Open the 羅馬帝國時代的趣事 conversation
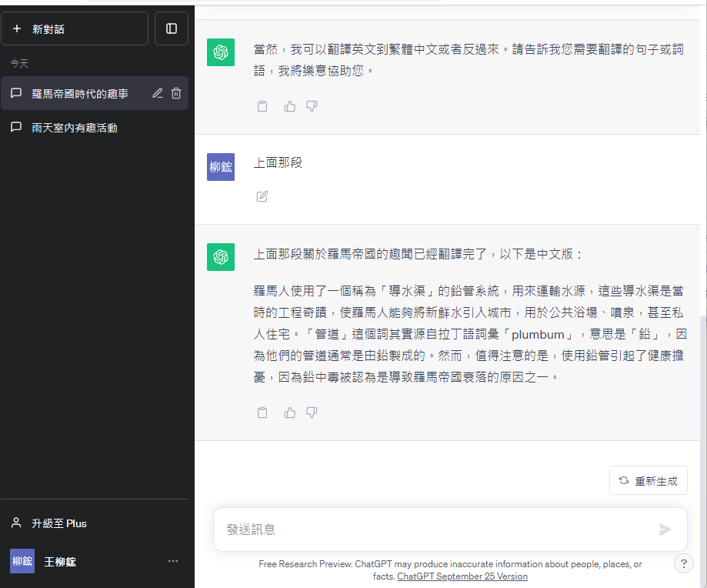This screenshot has height=588, width=707. 95,93
